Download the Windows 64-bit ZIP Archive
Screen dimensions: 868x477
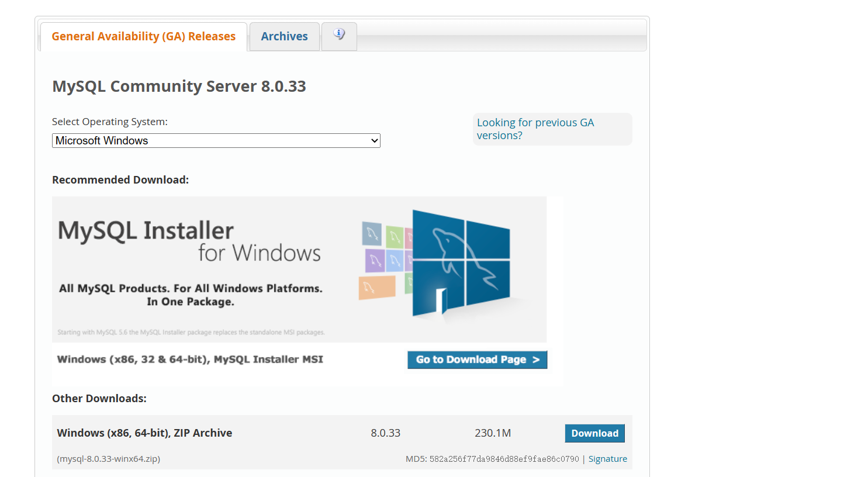[595, 433]
